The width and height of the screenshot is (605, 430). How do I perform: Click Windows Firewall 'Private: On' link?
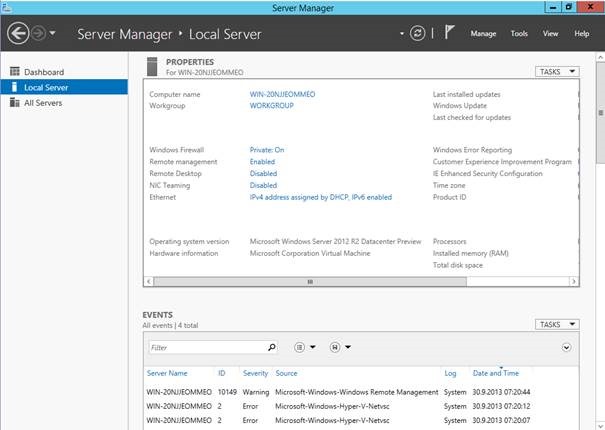[267, 150]
